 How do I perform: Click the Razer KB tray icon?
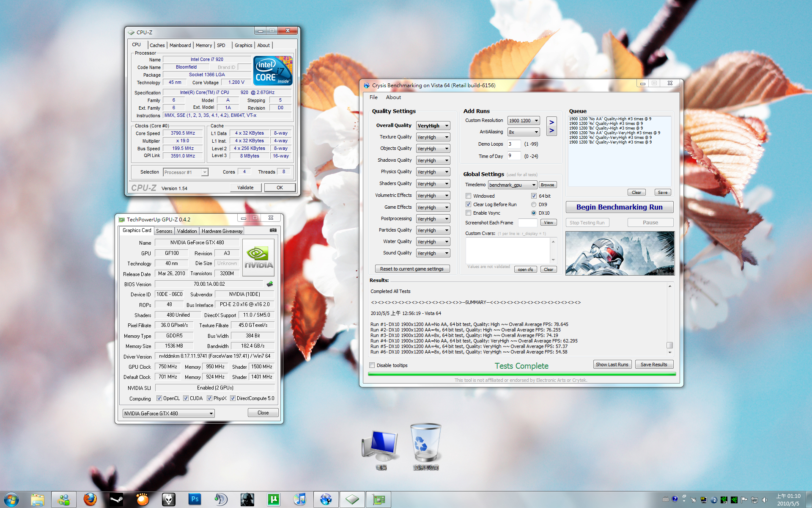724,500
